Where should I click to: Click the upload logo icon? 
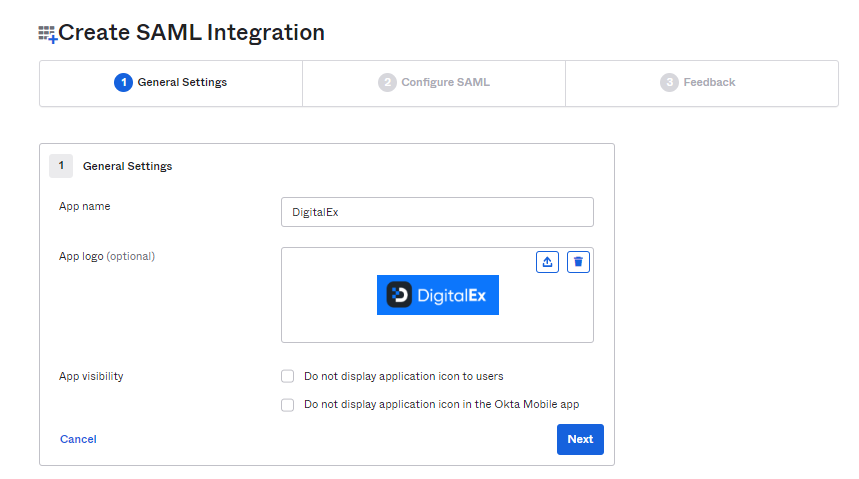[547, 262]
